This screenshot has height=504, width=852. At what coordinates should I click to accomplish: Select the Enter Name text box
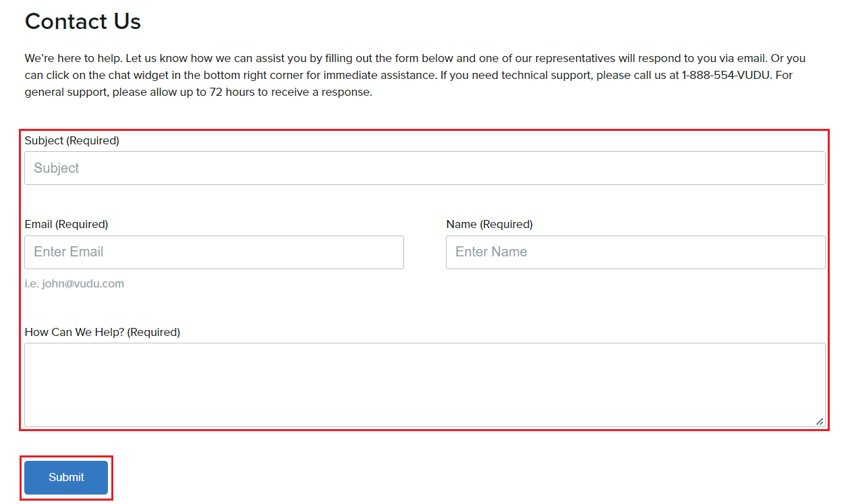tap(635, 252)
